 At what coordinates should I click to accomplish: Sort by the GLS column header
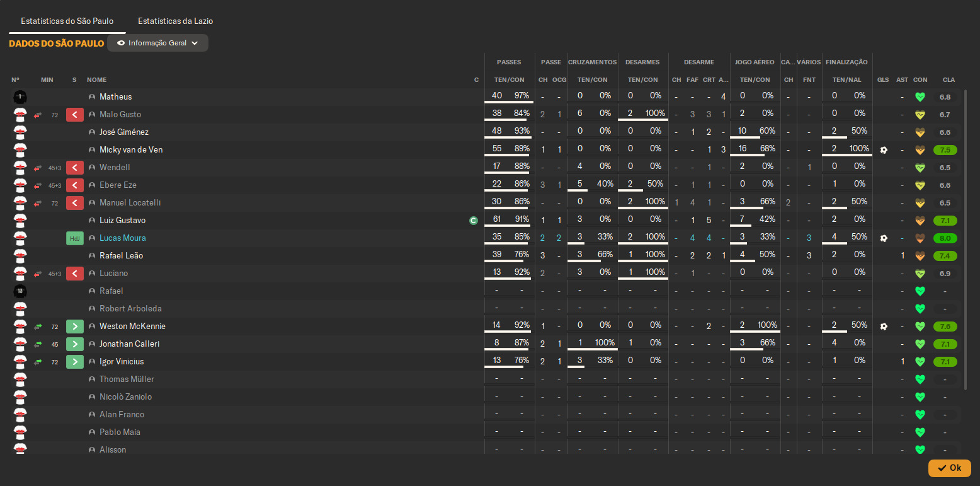[x=883, y=80]
